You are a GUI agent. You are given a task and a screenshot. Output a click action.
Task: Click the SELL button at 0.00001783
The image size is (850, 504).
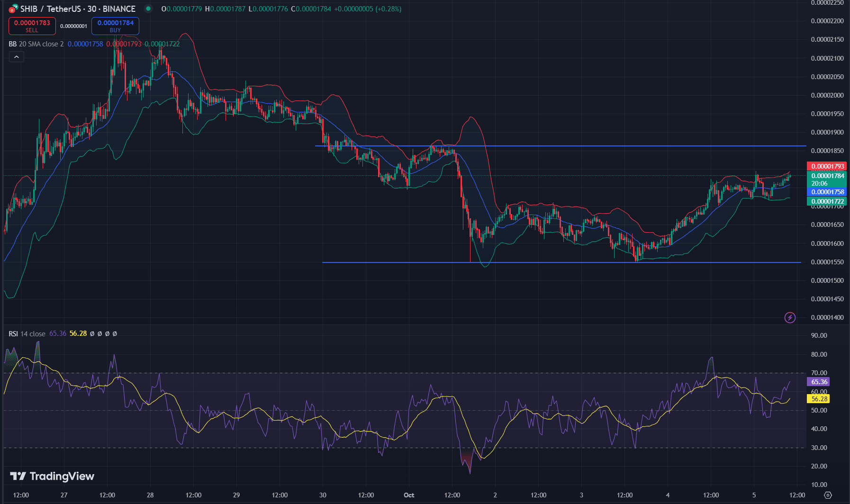tap(32, 26)
